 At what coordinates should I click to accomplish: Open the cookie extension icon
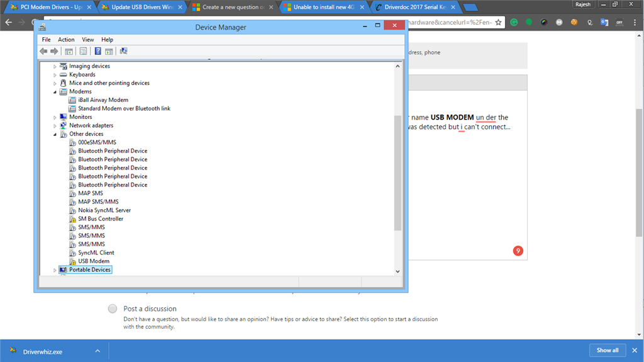click(574, 22)
